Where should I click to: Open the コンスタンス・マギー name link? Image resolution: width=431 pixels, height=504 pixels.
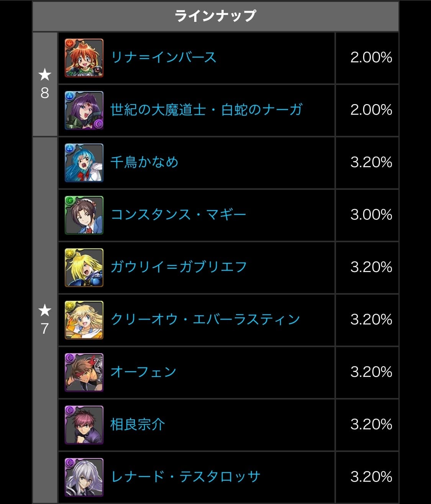pos(178,215)
